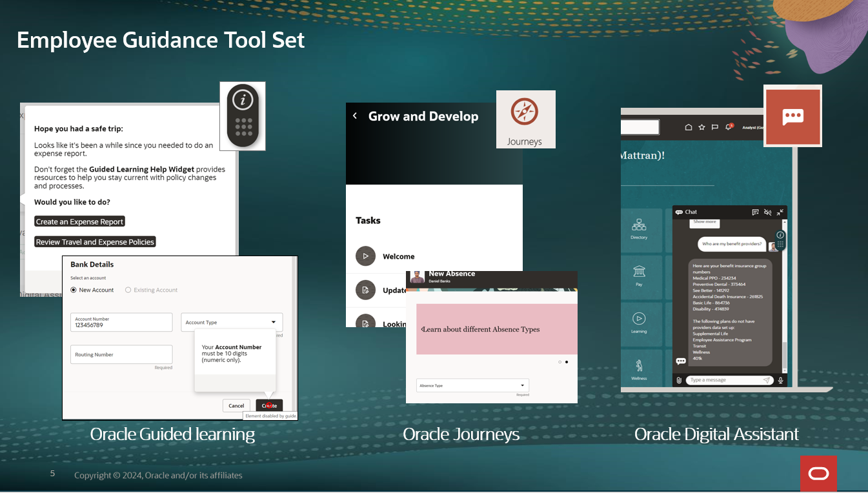Click the Cancel button in Bank Details
Viewport: 868px width, 493px height.
[x=236, y=406]
